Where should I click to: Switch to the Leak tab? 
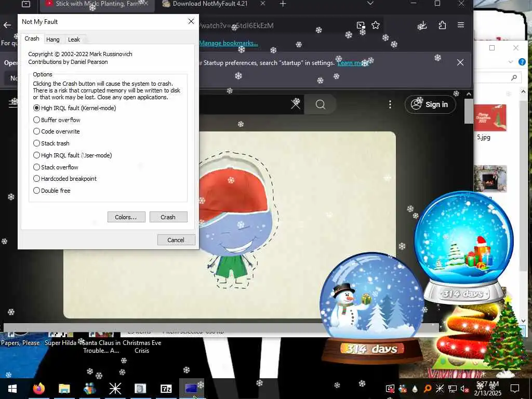click(74, 39)
